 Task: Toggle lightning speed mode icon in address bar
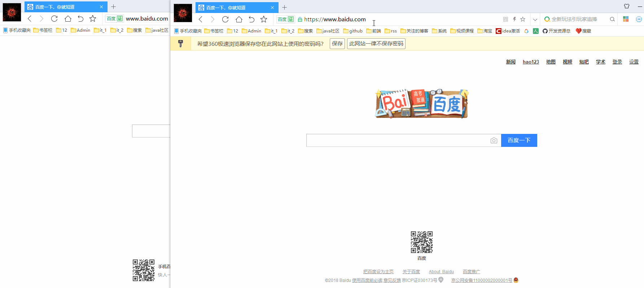pos(514,19)
